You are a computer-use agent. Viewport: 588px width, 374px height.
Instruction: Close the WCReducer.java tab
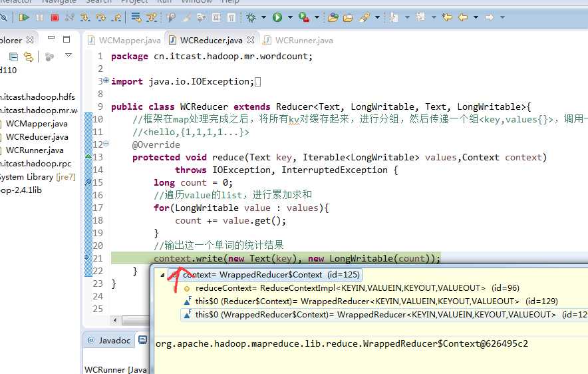point(251,40)
